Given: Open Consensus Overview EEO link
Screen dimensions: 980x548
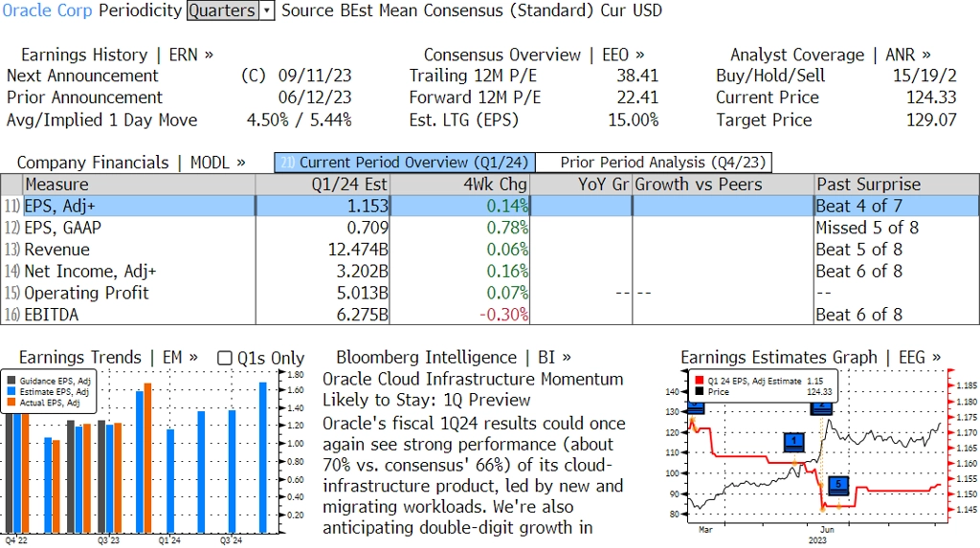Looking at the screenshot, I should coord(534,55).
